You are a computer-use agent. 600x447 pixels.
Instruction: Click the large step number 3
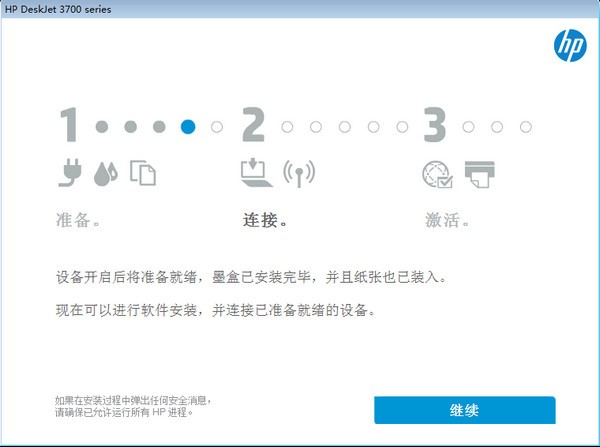435,125
